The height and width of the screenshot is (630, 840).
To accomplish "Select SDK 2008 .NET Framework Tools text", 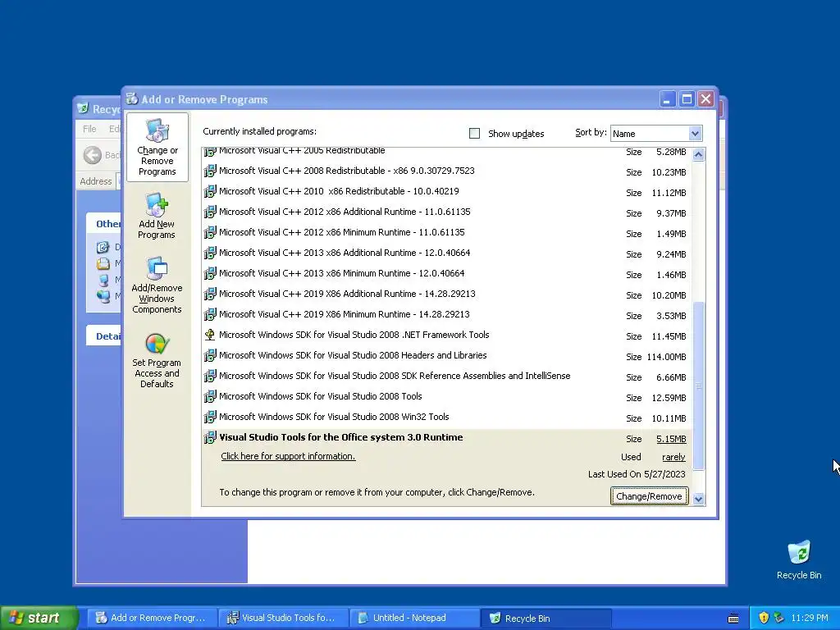I will click(x=354, y=335).
